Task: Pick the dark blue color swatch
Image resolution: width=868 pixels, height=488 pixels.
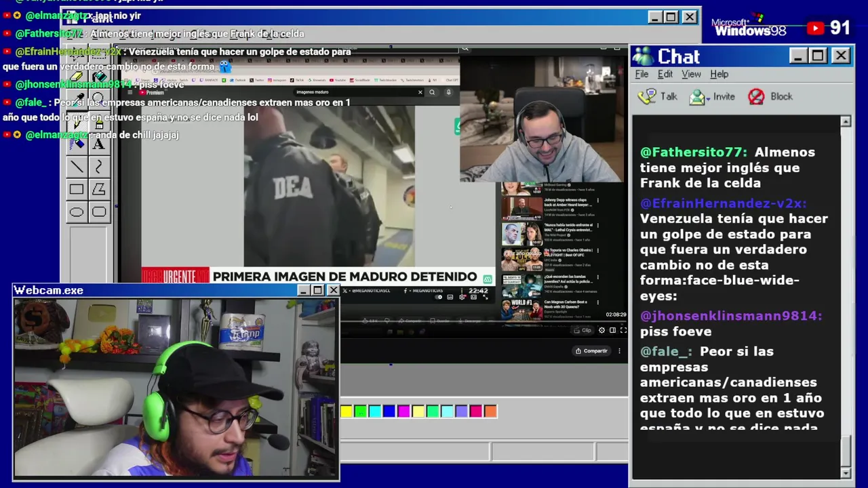Action: click(389, 411)
